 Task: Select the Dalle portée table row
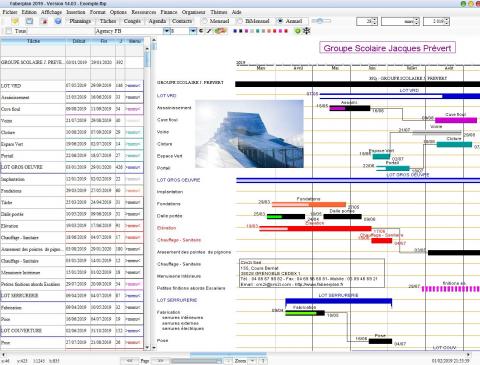click(x=72, y=214)
